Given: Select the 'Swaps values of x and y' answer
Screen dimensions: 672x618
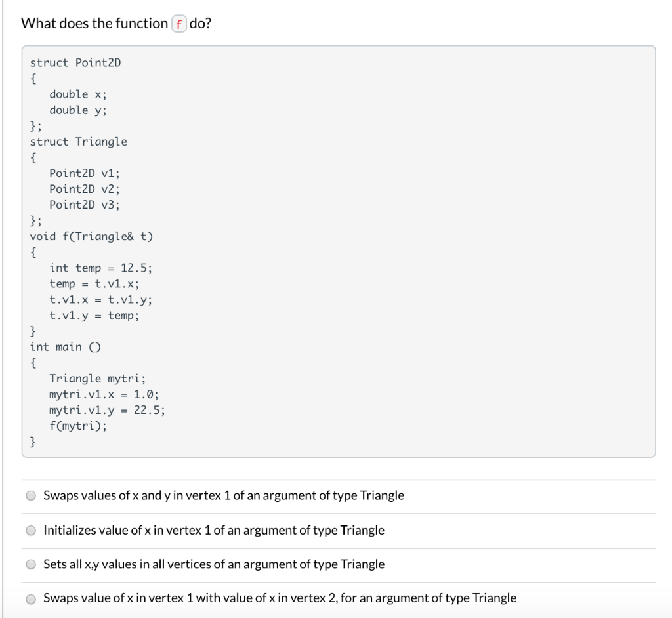Looking at the screenshot, I should pos(31,495).
